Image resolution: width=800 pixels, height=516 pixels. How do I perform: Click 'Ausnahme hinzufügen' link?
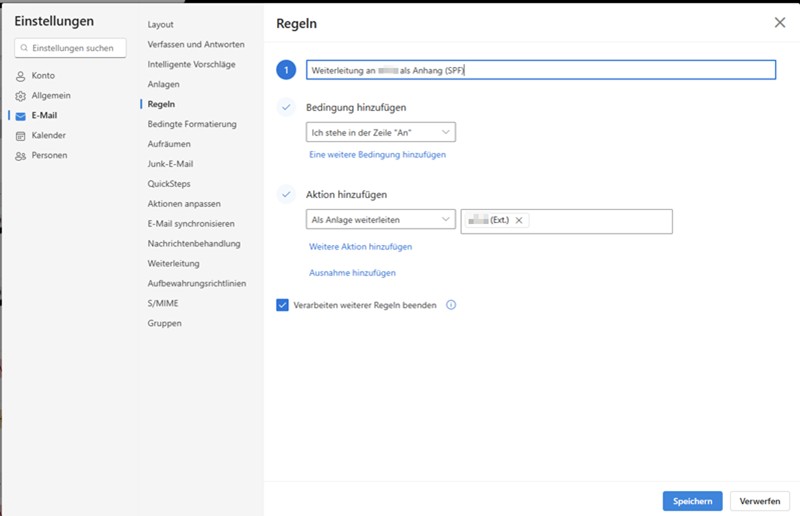click(x=352, y=273)
